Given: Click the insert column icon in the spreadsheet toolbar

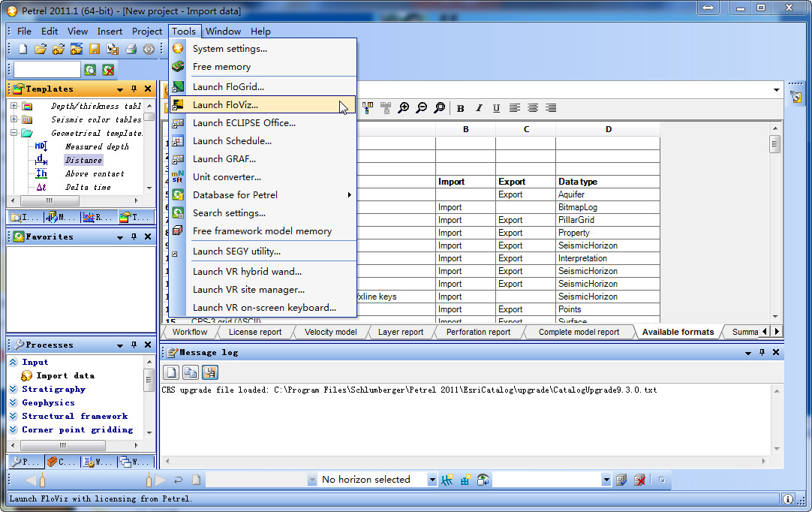Looking at the screenshot, I should pos(368,108).
